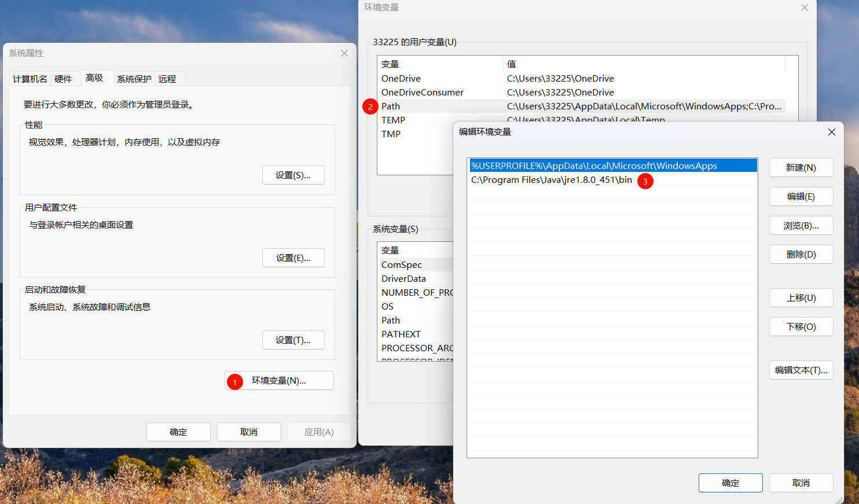Move the entry down with 下移(O)
Screen dimensions: 859x504
click(x=801, y=327)
